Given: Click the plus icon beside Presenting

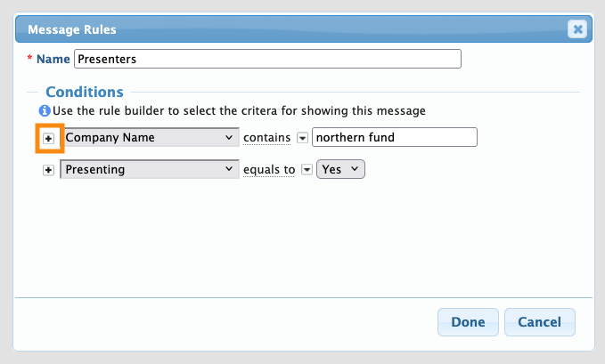Looking at the screenshot, I should [49, 169].
